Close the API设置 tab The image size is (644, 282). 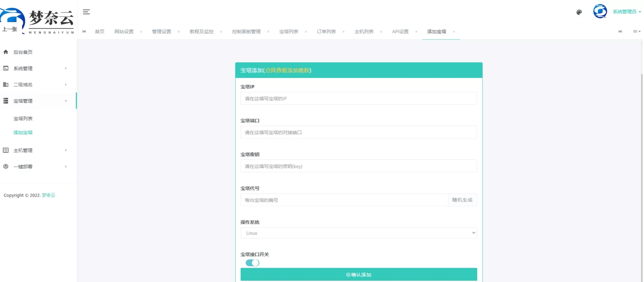(x=416, y=31)
